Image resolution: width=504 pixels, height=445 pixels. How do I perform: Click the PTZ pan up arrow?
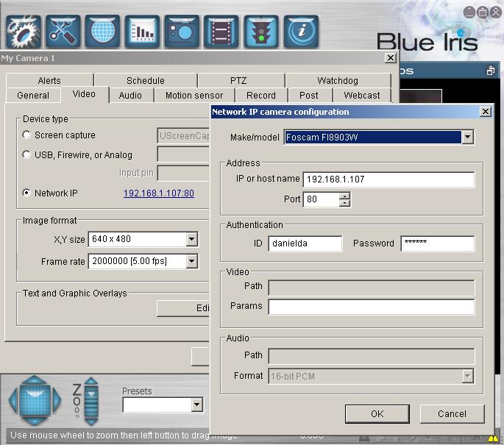[x=35, y=380]
